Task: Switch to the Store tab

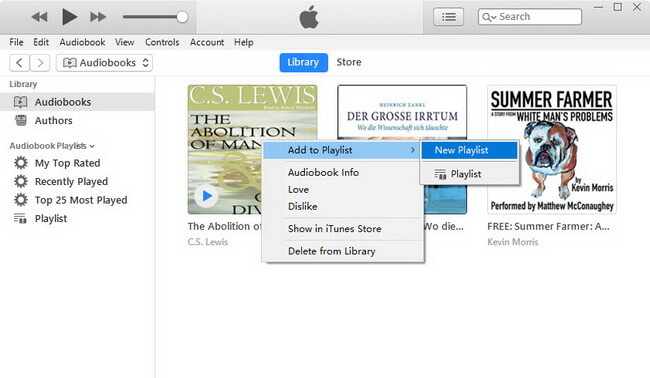Action: tap(349, 62)
